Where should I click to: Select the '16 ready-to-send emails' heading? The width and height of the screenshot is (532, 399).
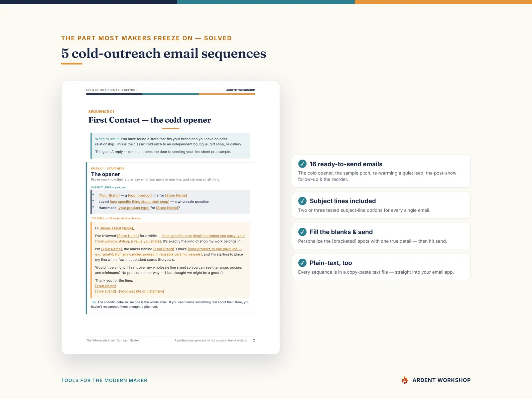coord(346,164)
